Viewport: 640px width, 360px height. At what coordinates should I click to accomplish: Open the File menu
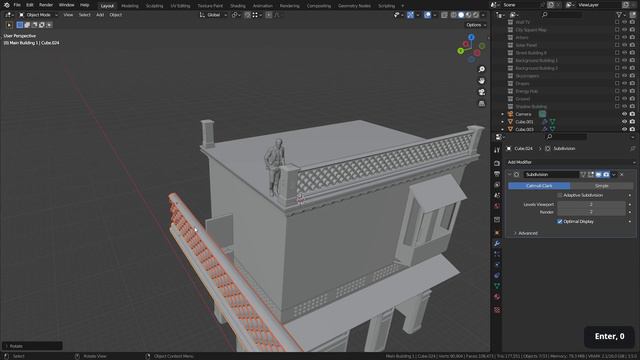click(17, 5)
